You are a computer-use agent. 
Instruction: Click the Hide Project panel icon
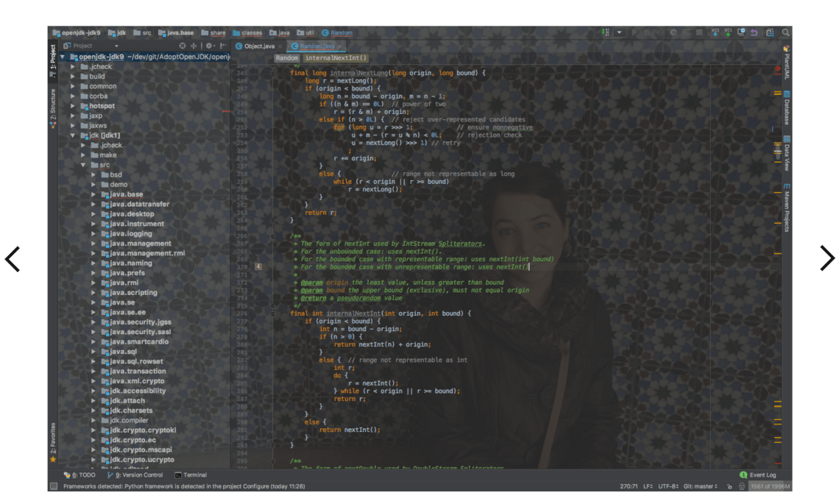pos(222,46)
